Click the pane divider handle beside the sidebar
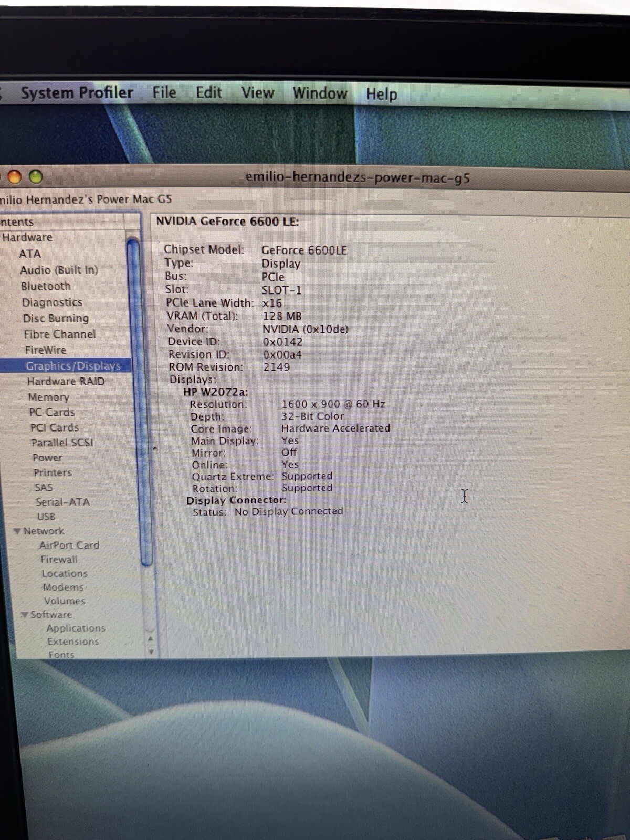630x840 pixels. click(x=154, y=448)
